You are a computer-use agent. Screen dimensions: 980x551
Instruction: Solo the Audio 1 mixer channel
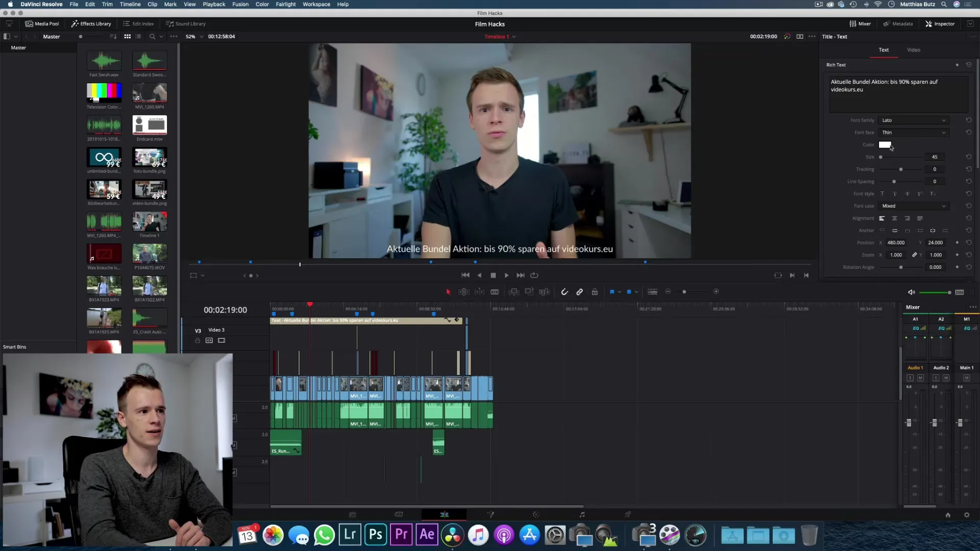[x=910, y=378]
